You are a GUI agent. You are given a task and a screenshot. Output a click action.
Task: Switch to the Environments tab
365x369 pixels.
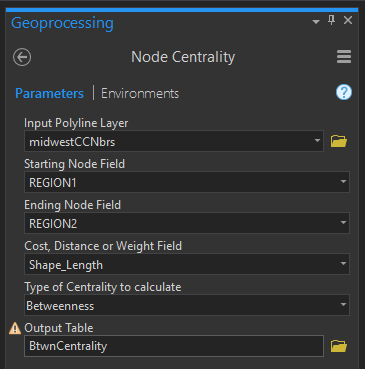140,93
